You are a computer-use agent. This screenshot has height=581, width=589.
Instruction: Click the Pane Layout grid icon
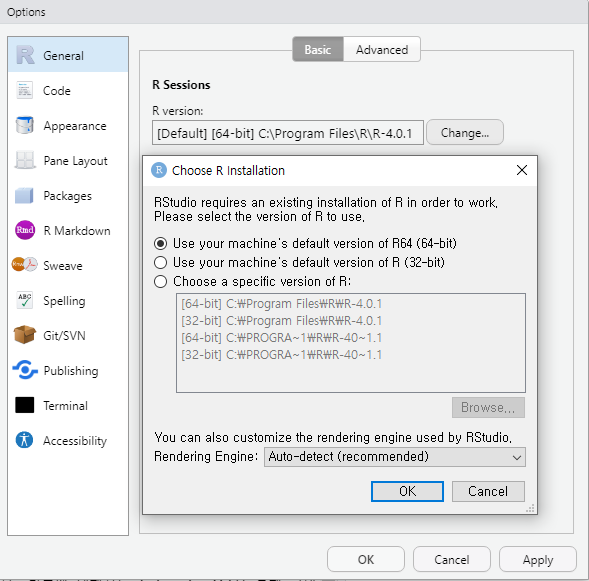pos(25,160)
